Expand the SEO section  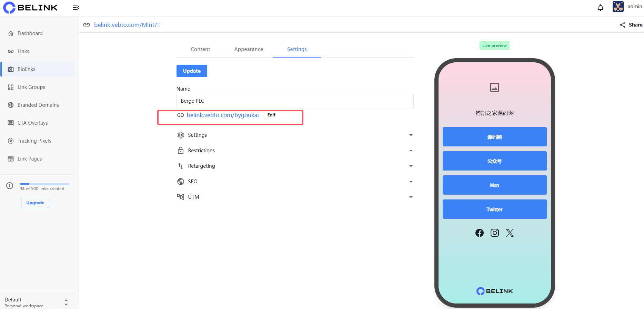(x=294, y=182)
